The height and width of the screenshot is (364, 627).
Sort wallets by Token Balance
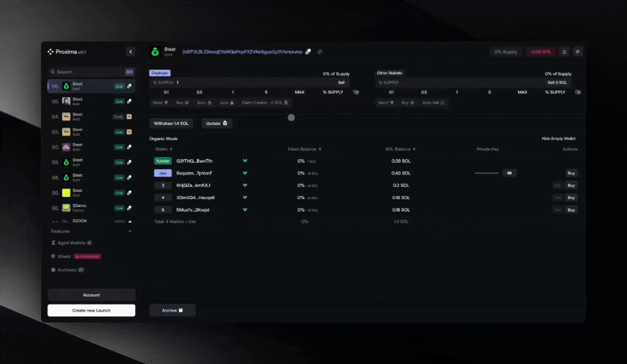(x=304, y=149)
